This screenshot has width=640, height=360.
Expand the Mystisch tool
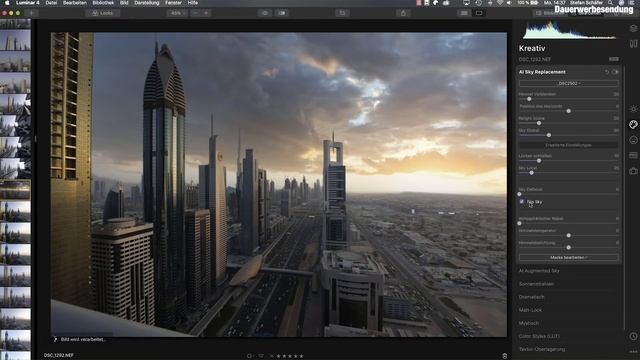click(x=529, y=323)
